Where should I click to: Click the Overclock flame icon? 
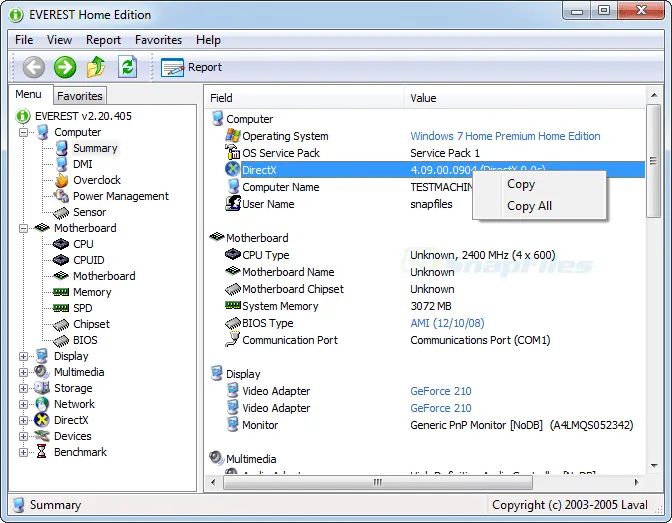click(61, 180)
